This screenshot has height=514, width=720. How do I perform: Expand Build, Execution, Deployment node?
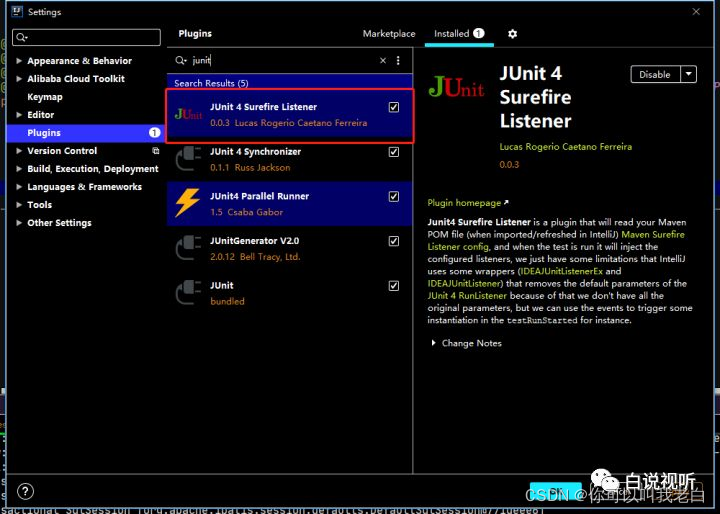click(x=19, y=169)
